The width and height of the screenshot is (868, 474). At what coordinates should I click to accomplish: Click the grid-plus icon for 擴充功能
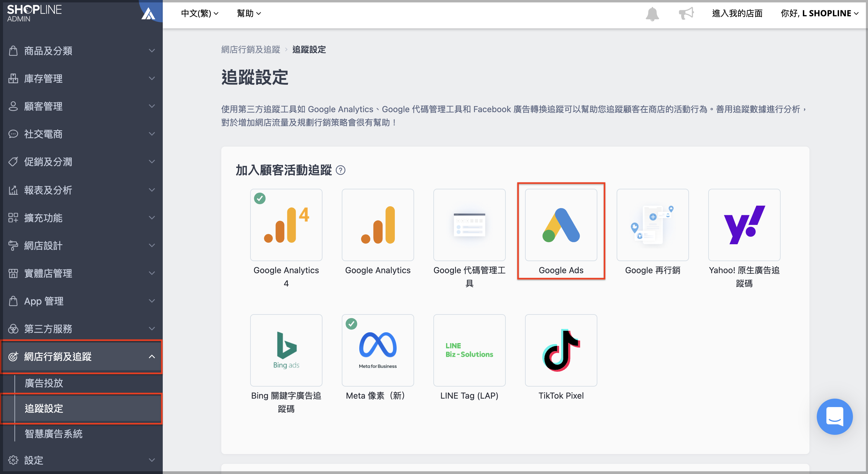click(13, 218)
